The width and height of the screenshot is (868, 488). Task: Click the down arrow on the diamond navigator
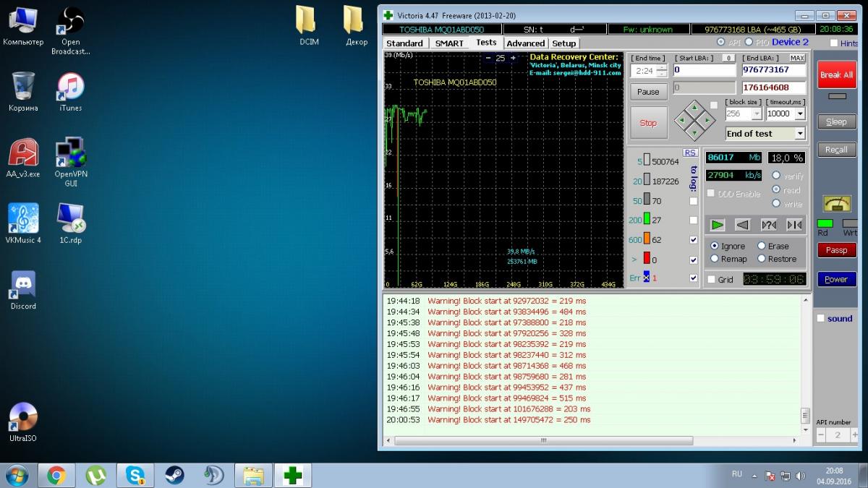click(x=694, y=132)
